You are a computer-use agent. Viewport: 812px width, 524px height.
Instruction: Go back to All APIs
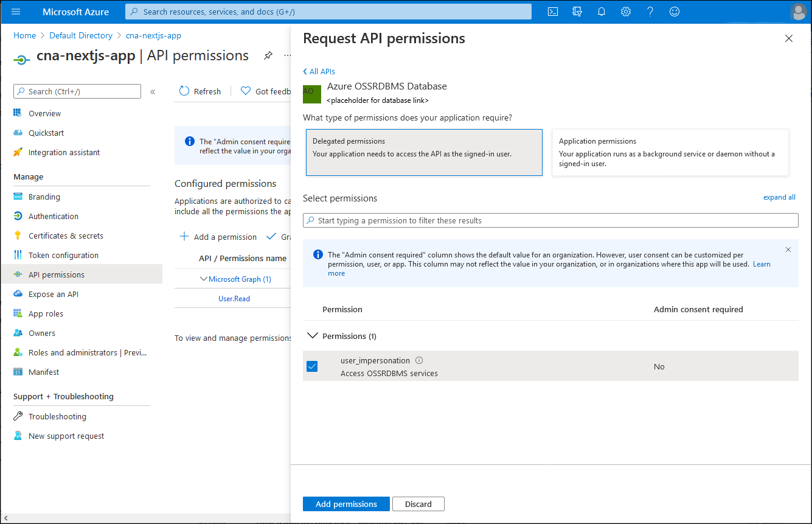pos(319,71)
